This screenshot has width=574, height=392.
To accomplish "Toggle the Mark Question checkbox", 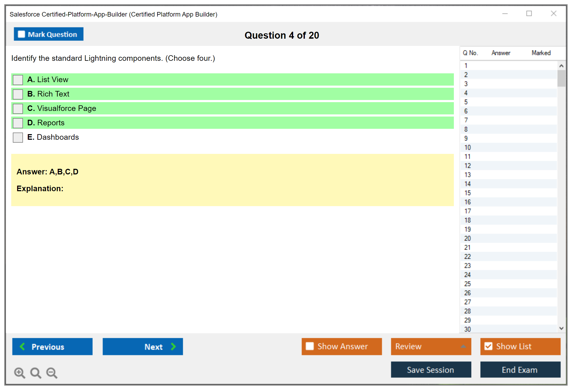I will (x=21, y=34).
